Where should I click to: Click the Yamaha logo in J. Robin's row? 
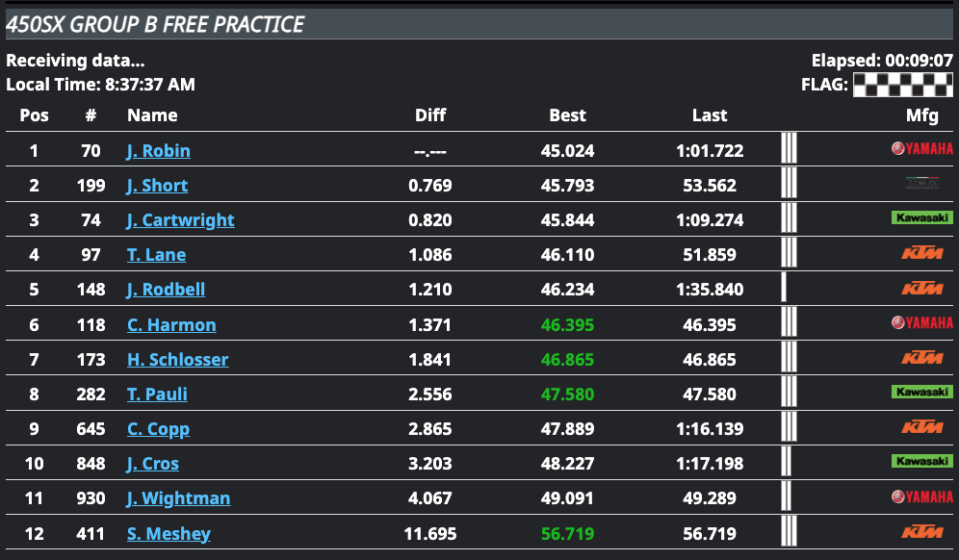click(x=921, y=149)
